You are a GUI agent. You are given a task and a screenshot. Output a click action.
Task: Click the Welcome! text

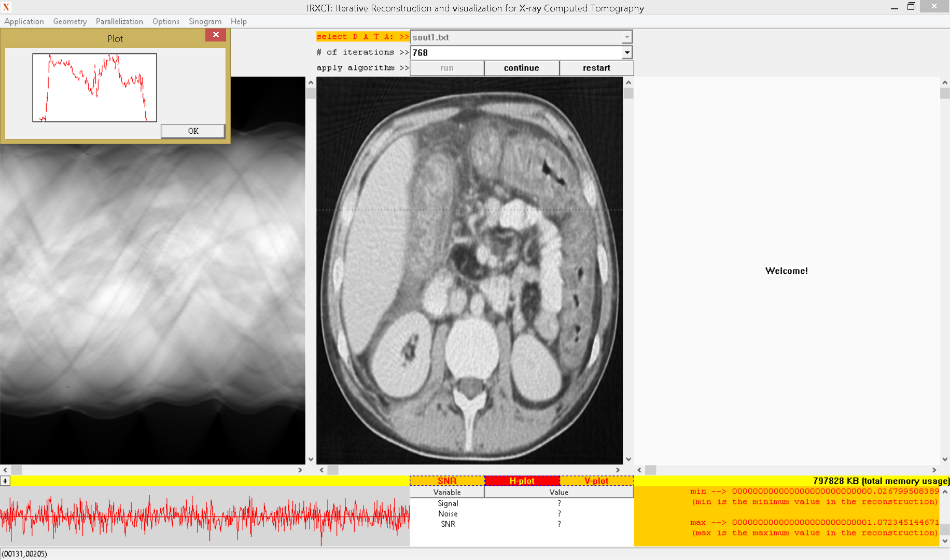pyautogui.click(x=786, y=271)
